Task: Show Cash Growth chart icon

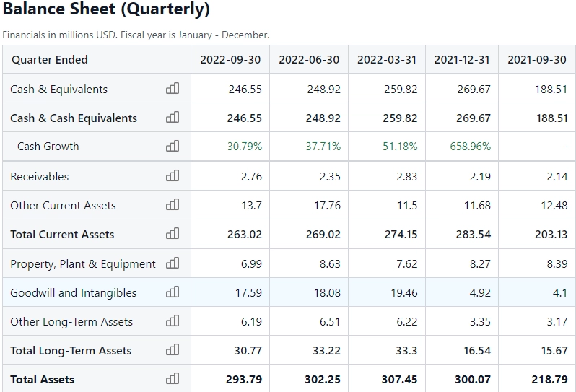Action: (172, 147)
